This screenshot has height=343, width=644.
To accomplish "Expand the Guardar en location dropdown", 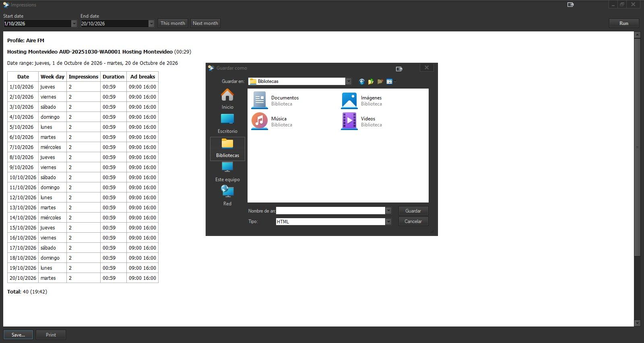I will pos(349,81).
